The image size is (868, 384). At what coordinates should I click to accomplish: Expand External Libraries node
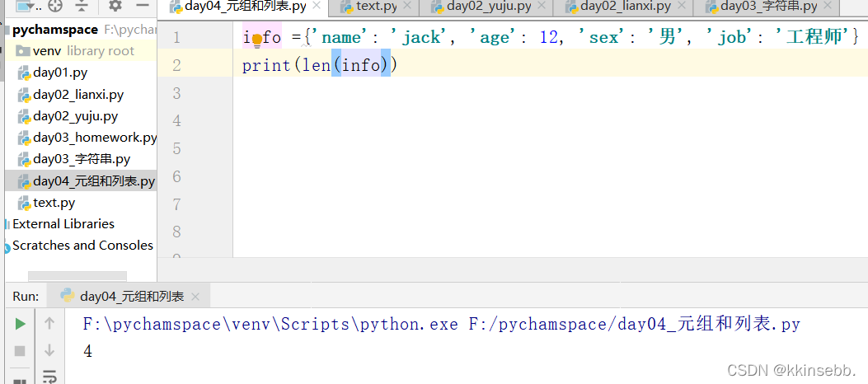tap(63, 224)
